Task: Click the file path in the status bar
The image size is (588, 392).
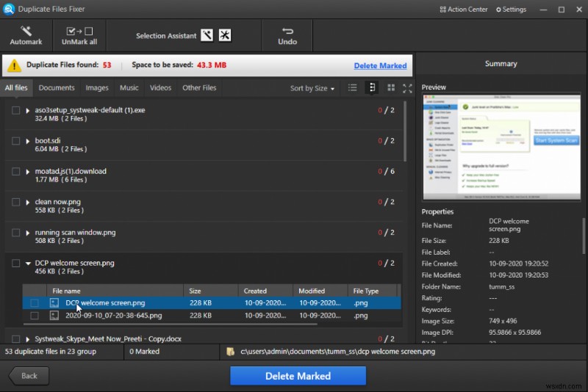Action: [338, 352]
